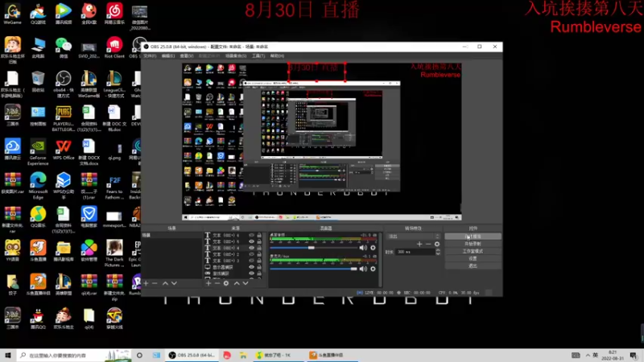
Task: Toggle visibility of 文本 (GDI+) 2 source
Action: pyautogui.click(x=251, y=254)
